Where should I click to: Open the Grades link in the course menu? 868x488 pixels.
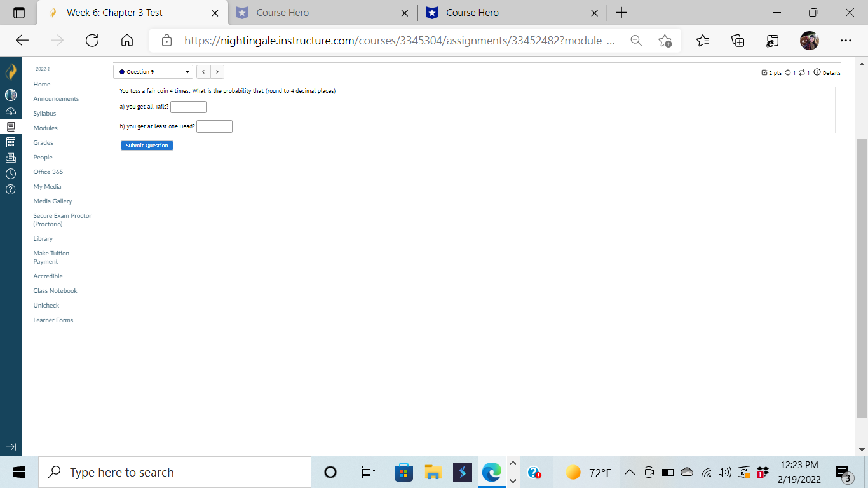point(43,142)
